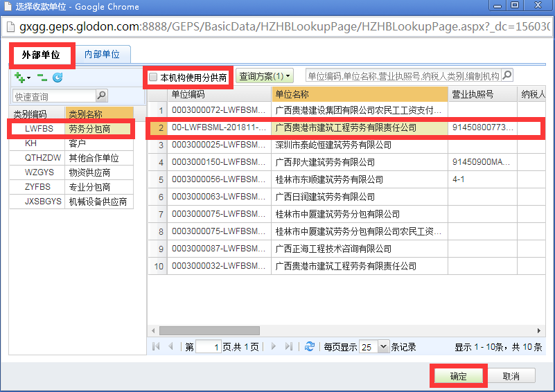This screenshot has width=555, height=392.
Task: Open the records-per-page dropdown showing 25
Action: tap(383, 347)
